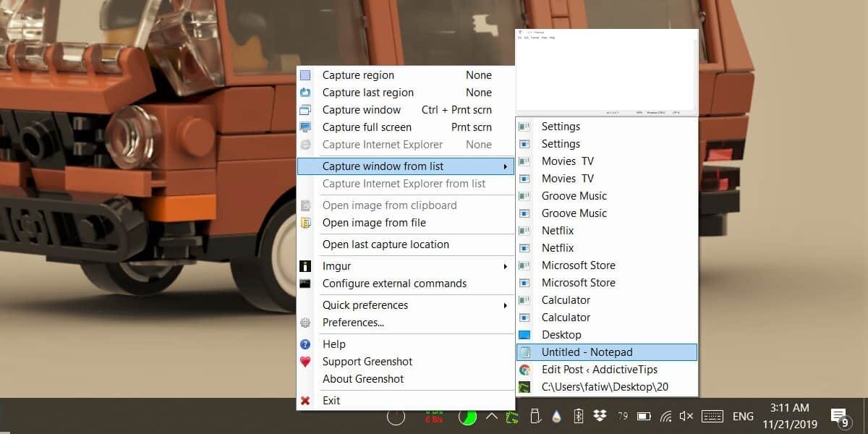Expand Capture window from list submenu
868x434 pixels.
(405, 166)
